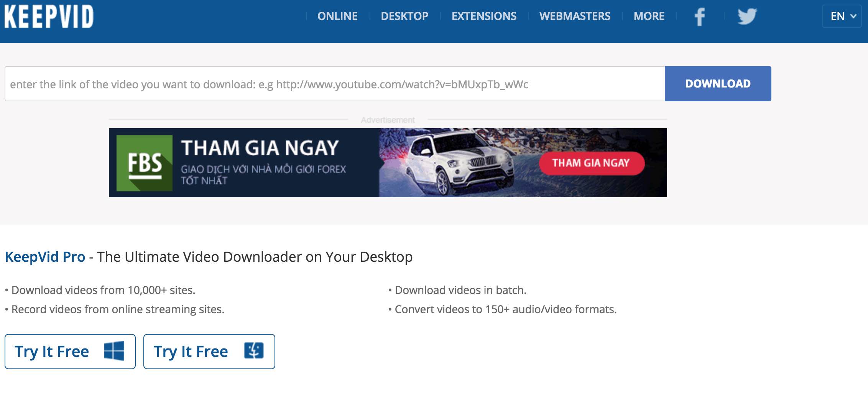Click the THAM GIA NGAY ad headline
Image resolution: width=868 pixels, height=393 pixels.
point(260,148)
